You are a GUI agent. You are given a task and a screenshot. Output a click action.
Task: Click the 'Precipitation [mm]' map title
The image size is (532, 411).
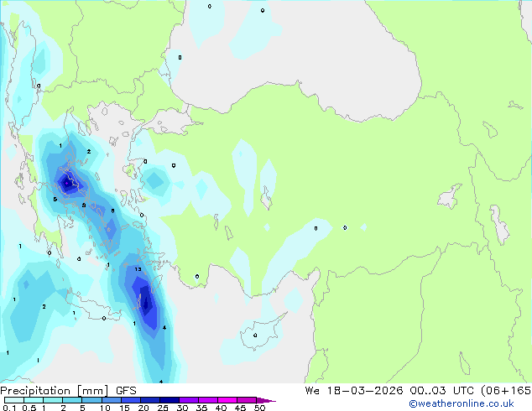[55, 391]
